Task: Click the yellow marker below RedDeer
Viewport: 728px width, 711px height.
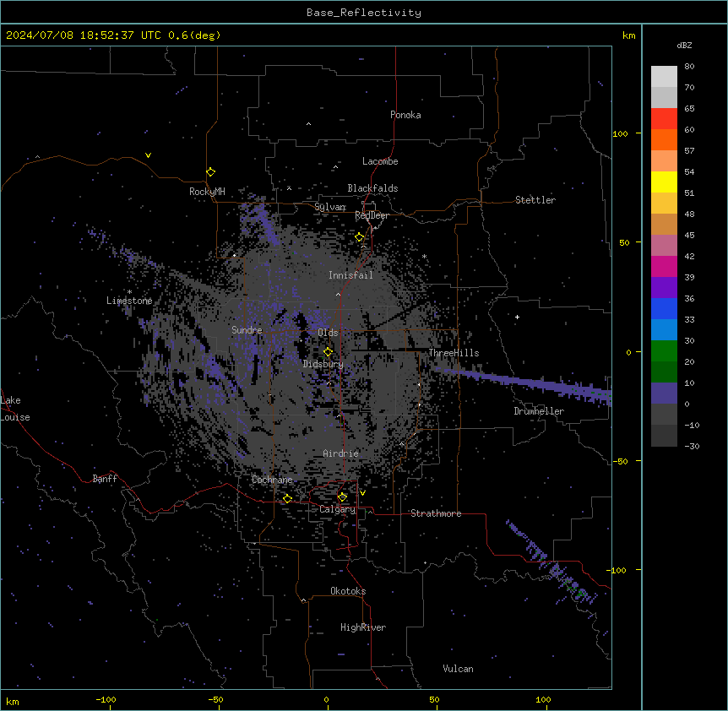Action: [x=360, y=237]
